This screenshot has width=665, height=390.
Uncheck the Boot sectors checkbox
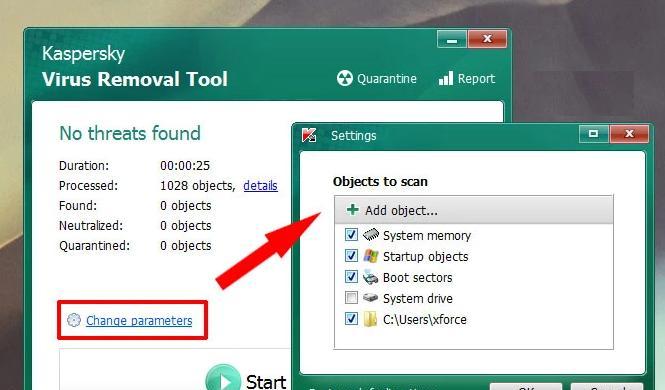tap(351, 277)
